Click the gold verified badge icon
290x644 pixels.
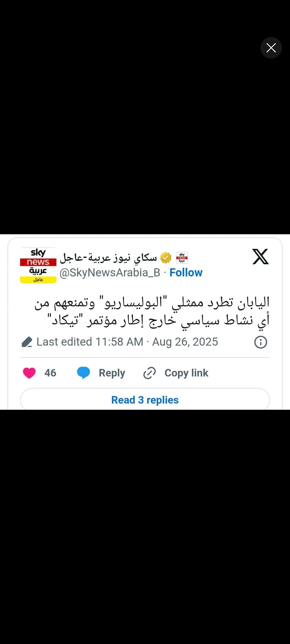pos(166,258)
